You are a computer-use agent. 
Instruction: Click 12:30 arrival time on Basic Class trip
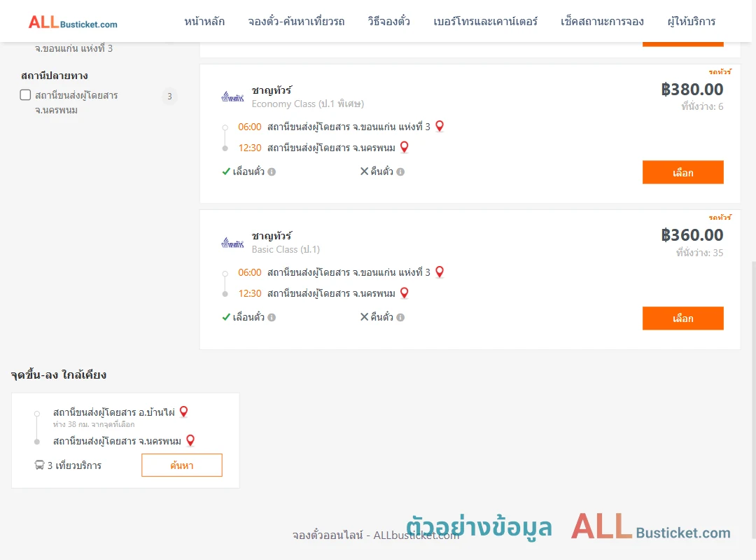pos(250,293)
